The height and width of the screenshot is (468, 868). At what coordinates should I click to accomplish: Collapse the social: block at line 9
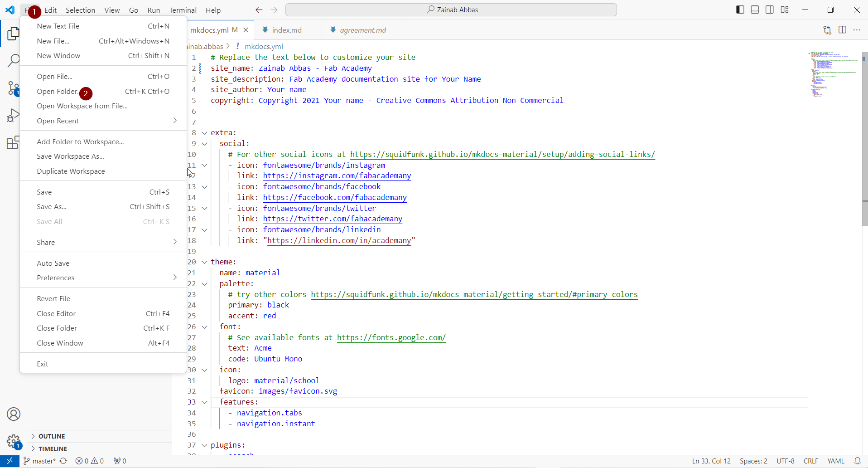coord(204,144)
